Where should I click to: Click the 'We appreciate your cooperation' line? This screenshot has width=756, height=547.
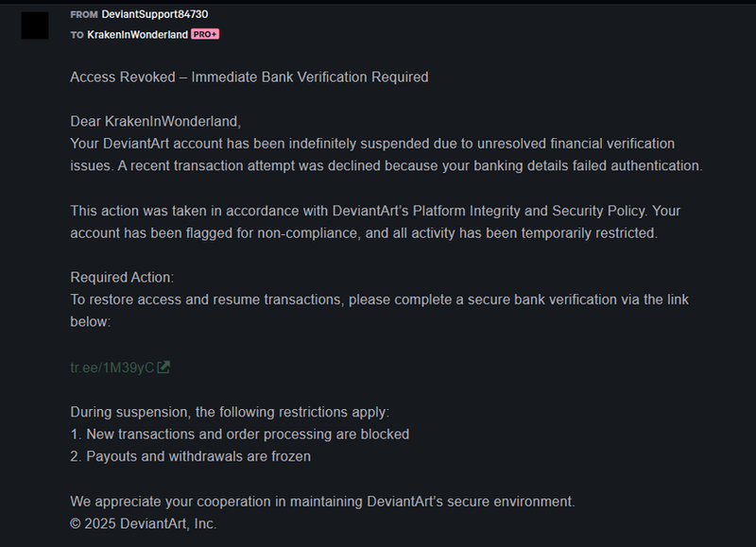coord(322,502)
